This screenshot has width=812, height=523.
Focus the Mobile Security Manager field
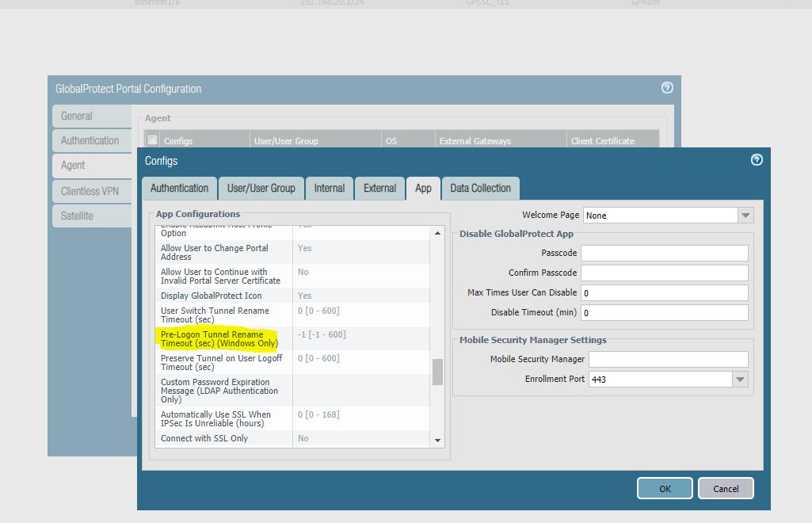(x=668, y=360)
